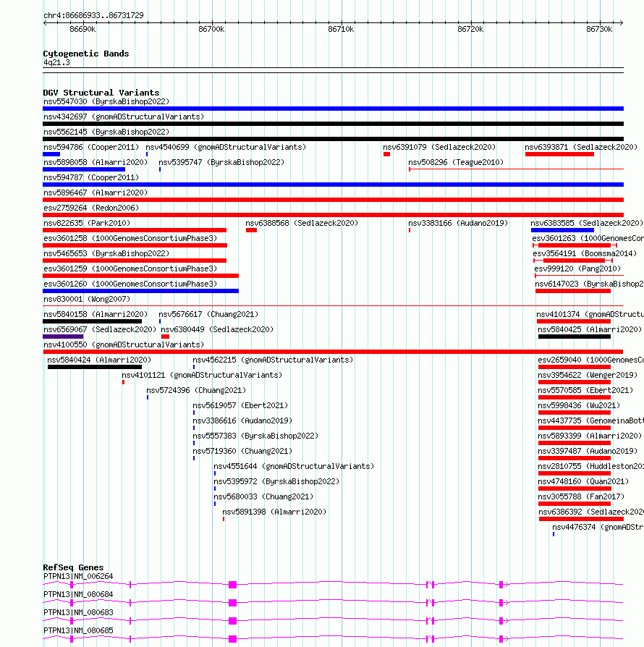Click nsv5891398 (Almarri2020) label
644x647 pixels.
click(274, 512)
